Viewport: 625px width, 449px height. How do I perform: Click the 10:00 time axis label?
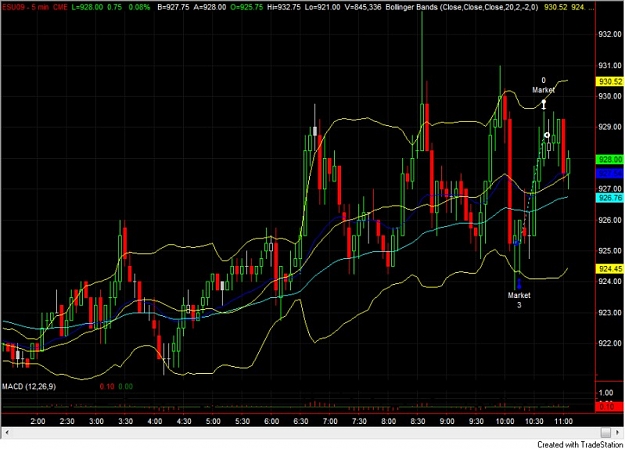coord(505,421)
